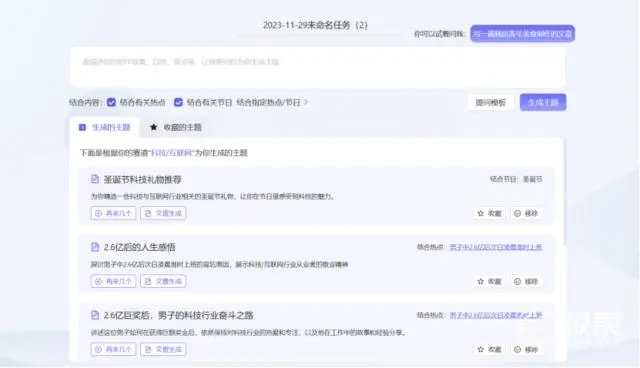Switch to the 生成的主题 tab
This screenshot has width=640, height=368.
pyautogui.click(x=104, y=127)
